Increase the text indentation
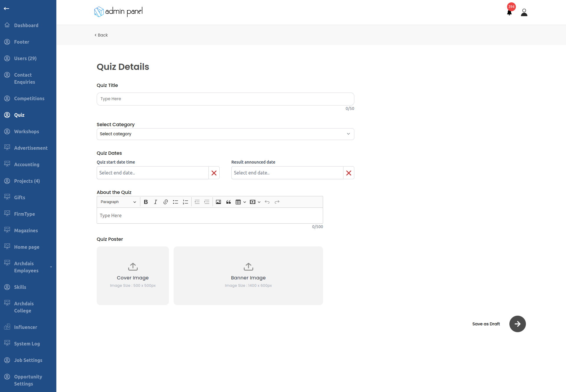566x392 pixels. click(207, 202)
